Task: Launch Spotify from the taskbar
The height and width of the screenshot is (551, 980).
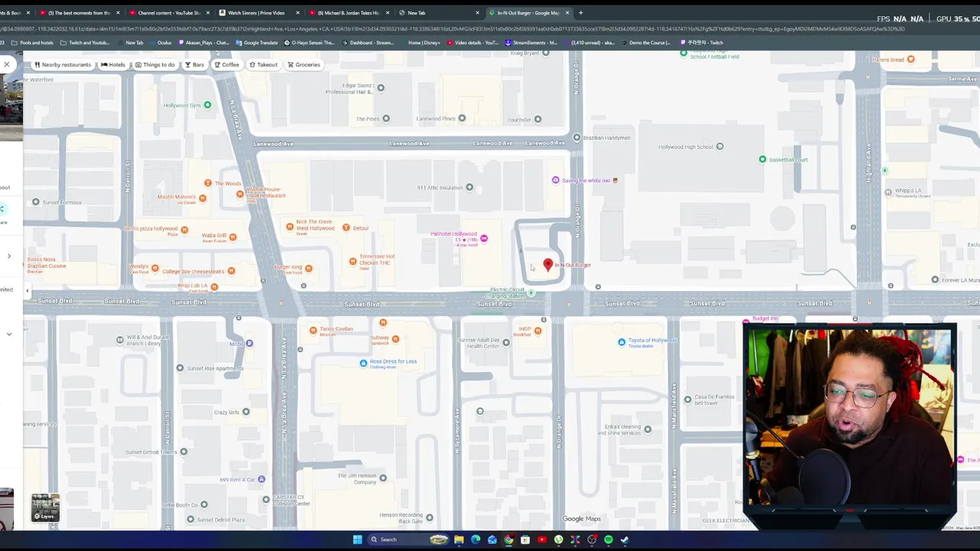Action: point(609,540)
